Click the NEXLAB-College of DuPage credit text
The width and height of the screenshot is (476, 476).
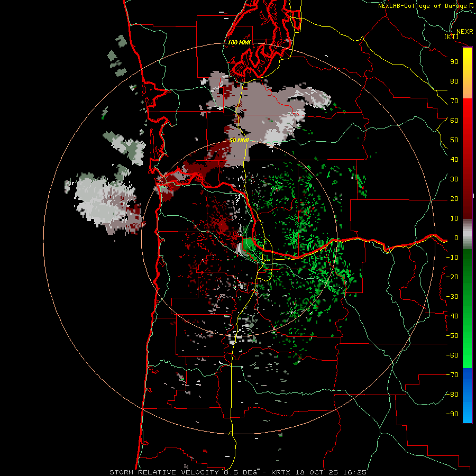426,6
